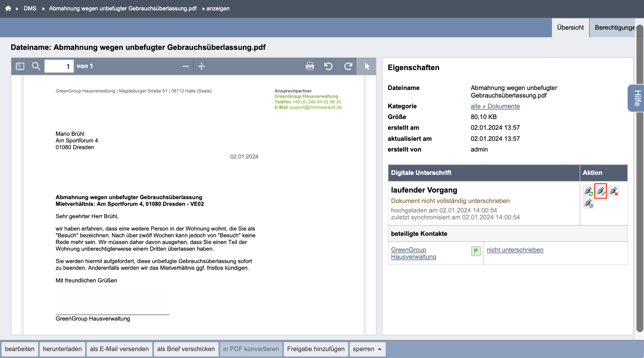
Task: Edit the signature process with pencil icon
Action: coord(600,191)
